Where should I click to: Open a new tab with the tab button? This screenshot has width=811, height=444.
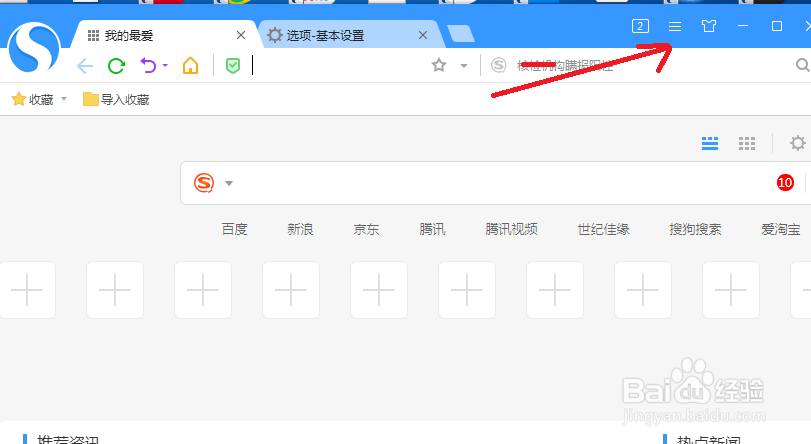point(460,34)
